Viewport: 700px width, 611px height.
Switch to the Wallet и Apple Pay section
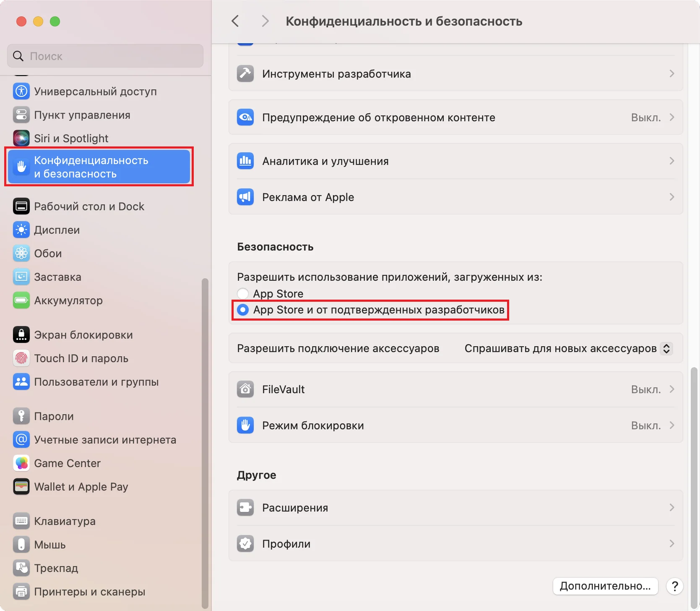point(81,487)
